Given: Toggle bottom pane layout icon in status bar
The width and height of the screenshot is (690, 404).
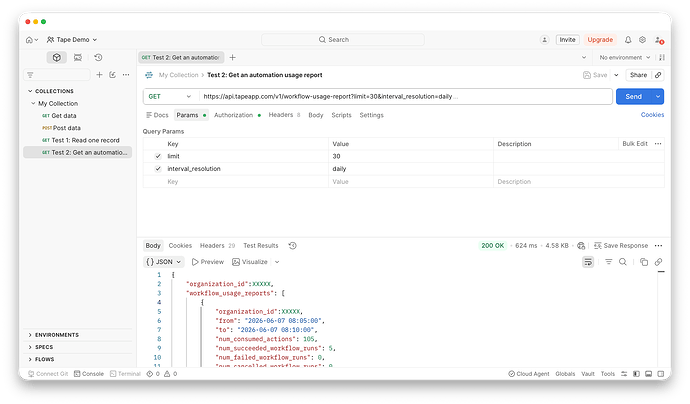Looking at the screenshot, I should [648, 374].
